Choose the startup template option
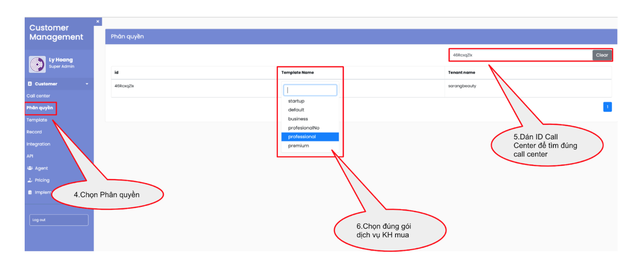The width and height of the screenshot is (644, 270). (296, 101)
